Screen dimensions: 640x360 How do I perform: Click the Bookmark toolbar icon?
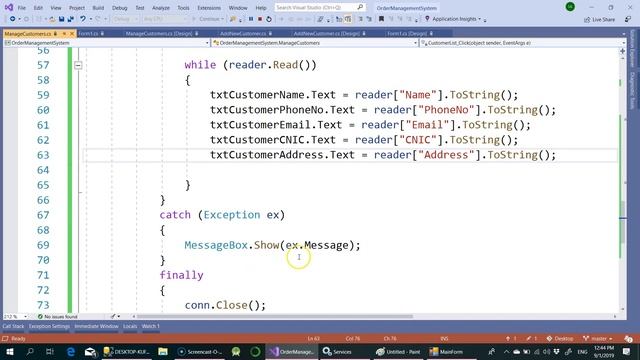381,19
